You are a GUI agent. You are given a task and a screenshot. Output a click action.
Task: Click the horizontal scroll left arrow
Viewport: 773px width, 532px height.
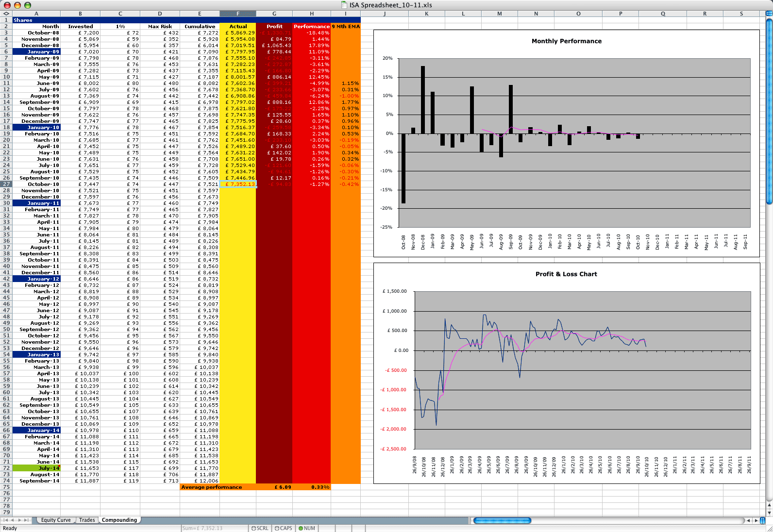pyautogui.click(x=748, y=520)
